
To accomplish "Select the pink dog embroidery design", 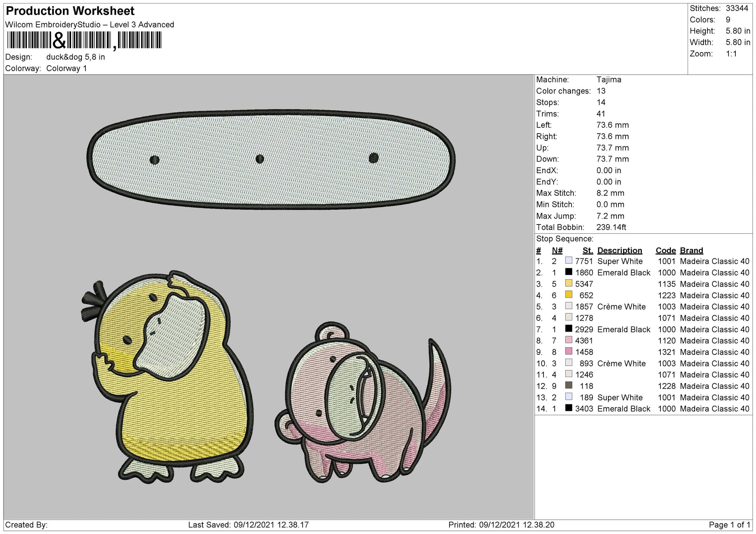I will (363, 402).
